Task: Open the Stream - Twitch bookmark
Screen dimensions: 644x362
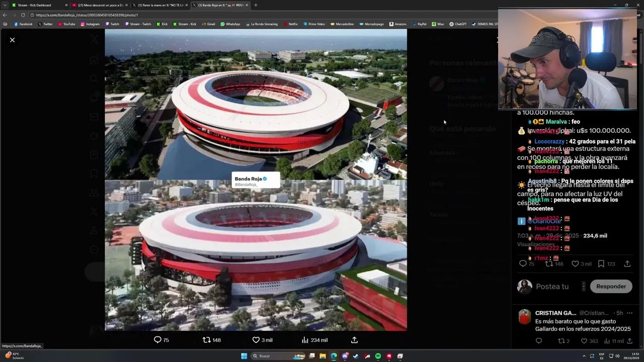Action: pos(137,24)
